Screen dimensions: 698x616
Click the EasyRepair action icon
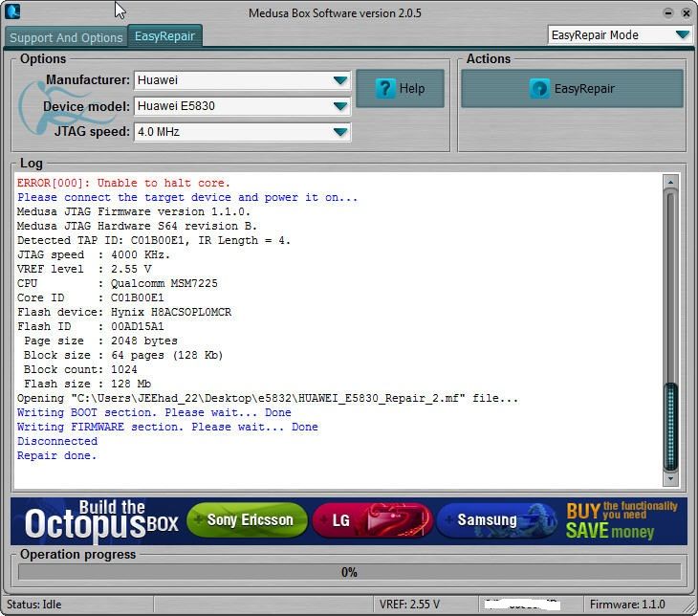pyautogui.click(x=539, y=89)
